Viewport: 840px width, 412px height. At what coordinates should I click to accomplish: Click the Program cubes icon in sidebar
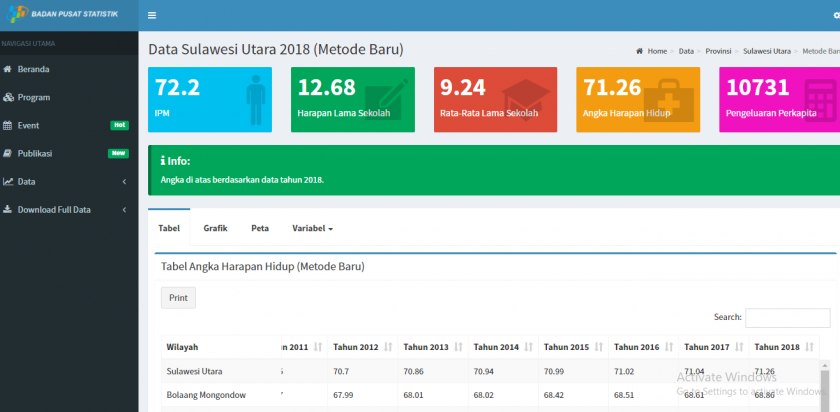8,98
